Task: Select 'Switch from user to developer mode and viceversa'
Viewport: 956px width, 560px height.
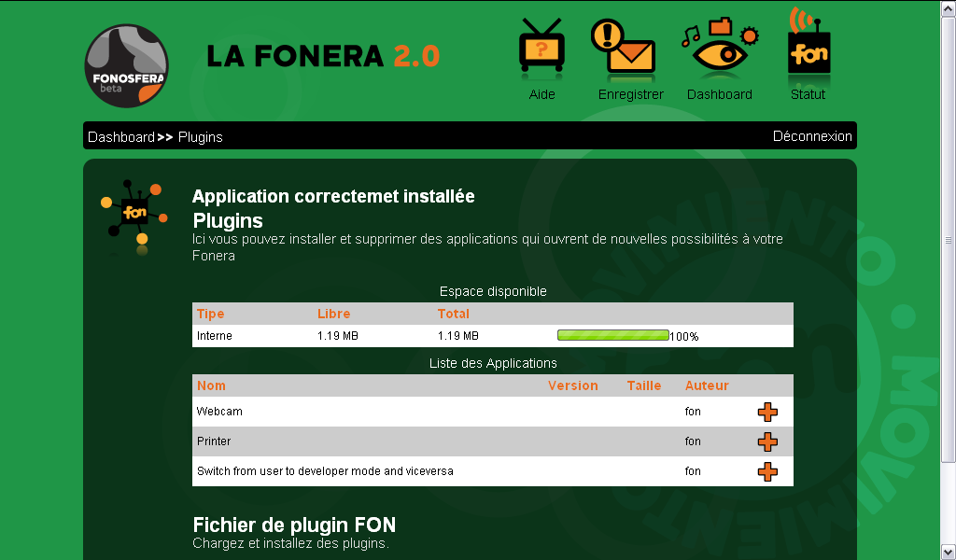Action: point(325,471)
